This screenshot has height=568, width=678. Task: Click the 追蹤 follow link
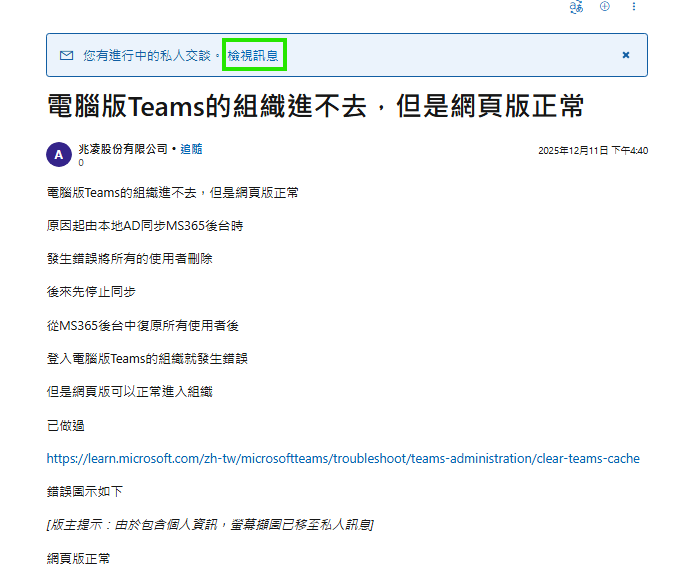[x=191, y=149]
